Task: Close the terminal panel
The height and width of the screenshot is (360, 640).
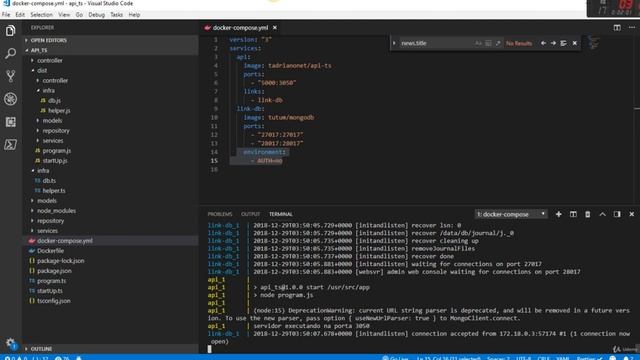Action: [631, 214]
